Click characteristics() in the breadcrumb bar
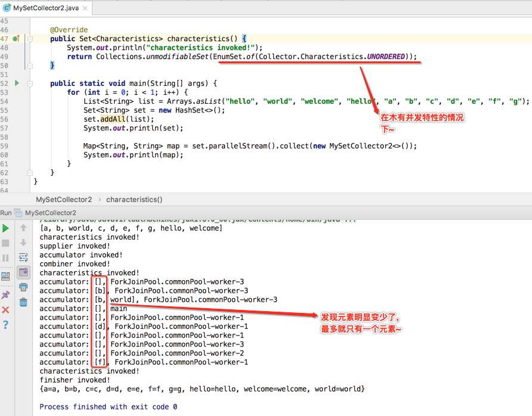This screenshot has width=532, height=416. [134, 200]
